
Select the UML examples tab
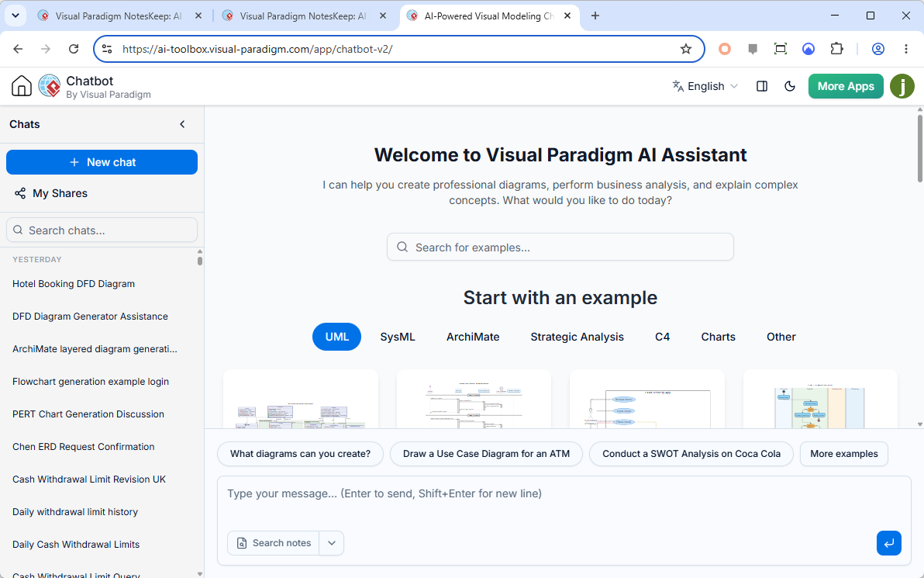coord(336,337)
